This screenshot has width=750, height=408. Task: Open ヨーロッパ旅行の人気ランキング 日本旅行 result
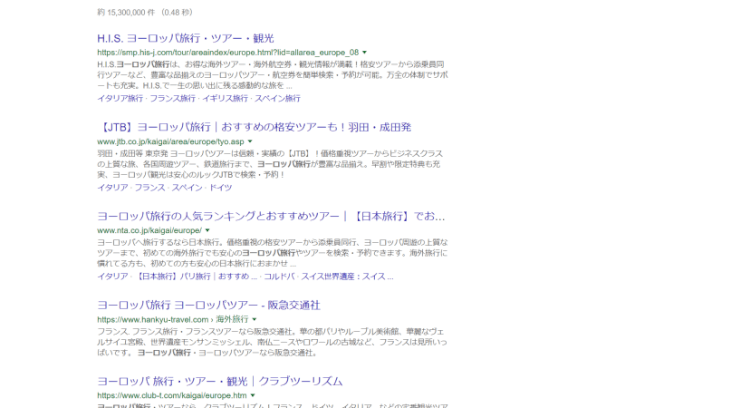click(x=271, y=216)
